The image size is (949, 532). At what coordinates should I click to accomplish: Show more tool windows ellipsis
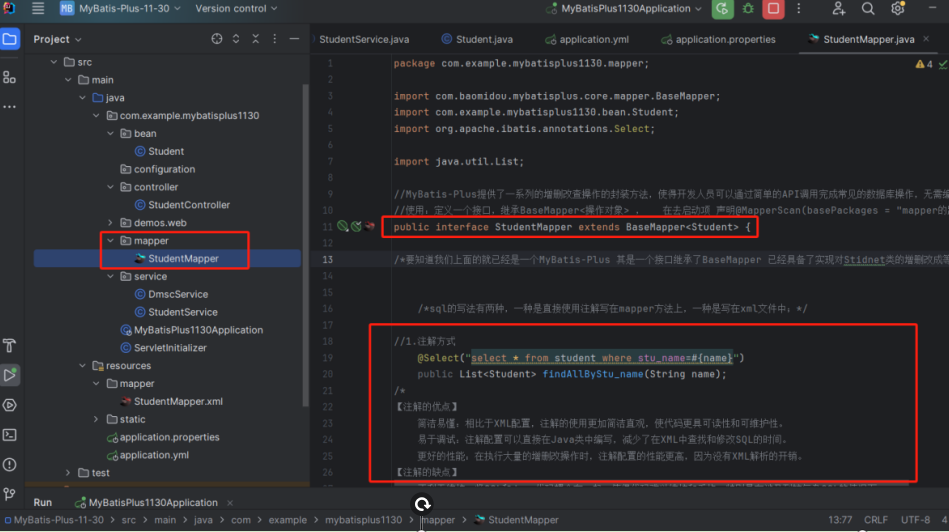click(x=10, y=107)
